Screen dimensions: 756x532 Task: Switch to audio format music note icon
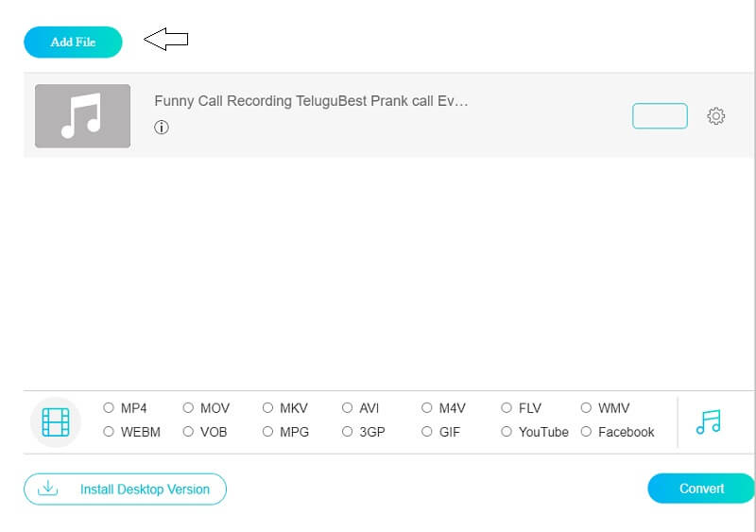pos(708,421)
